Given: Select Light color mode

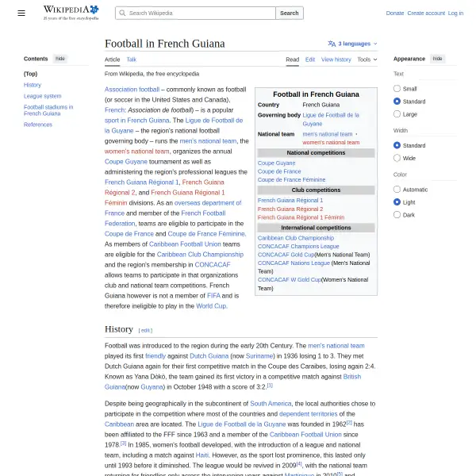Looking at the screenshot, I should pyautogui.click(x=397, y=202).
